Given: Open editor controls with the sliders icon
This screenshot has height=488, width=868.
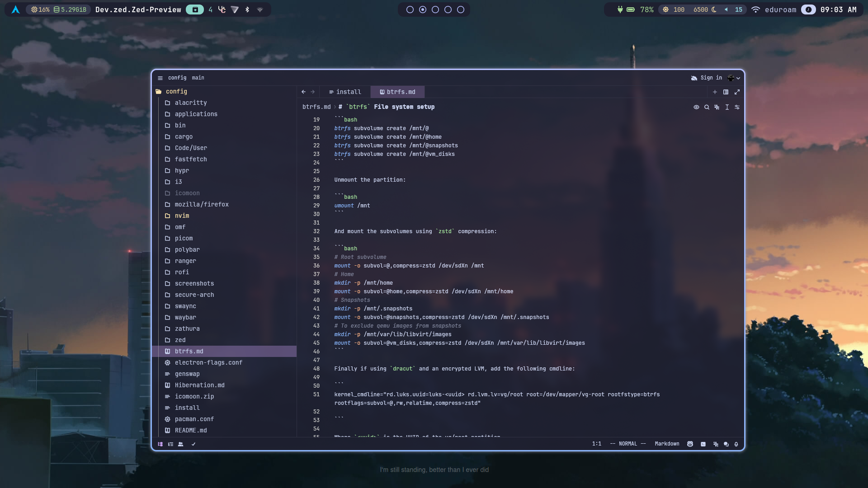Looking at the screenshot, I should coord(737,107).
